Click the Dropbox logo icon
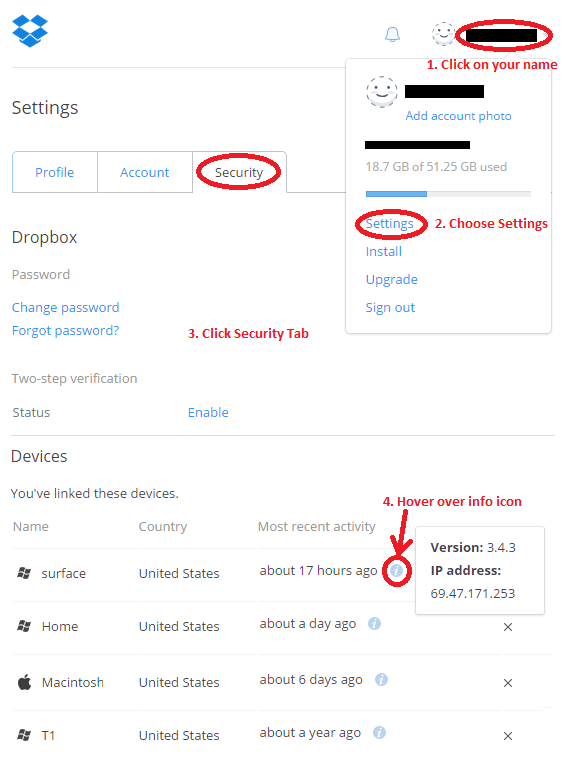Viewport: 568px width, 760px height. click(30, 31)
